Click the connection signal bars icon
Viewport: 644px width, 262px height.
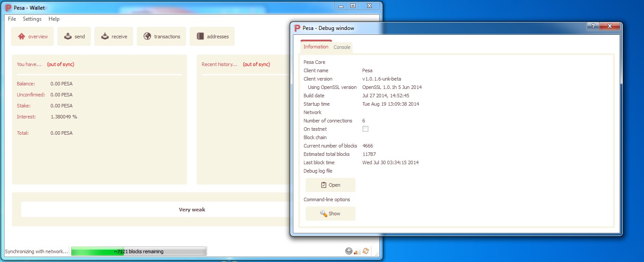pyautogui.click(x=357, y=251)
